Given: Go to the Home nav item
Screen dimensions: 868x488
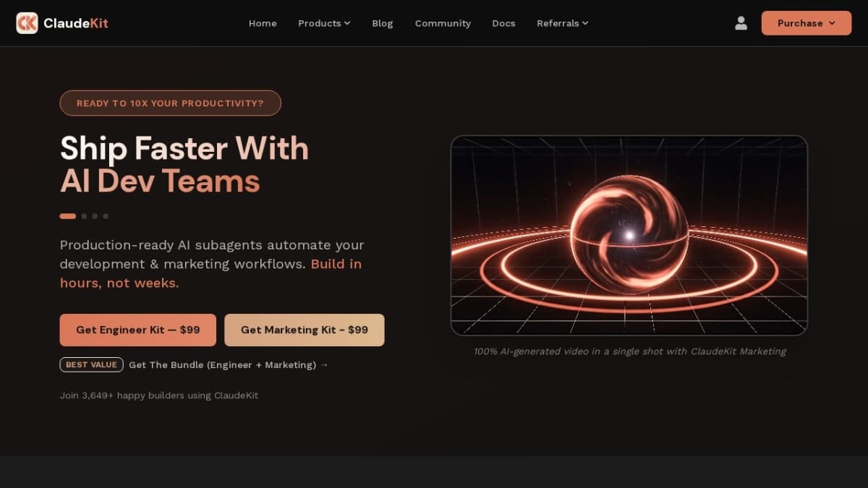Looking at the screenshot, I should (263, 23).
